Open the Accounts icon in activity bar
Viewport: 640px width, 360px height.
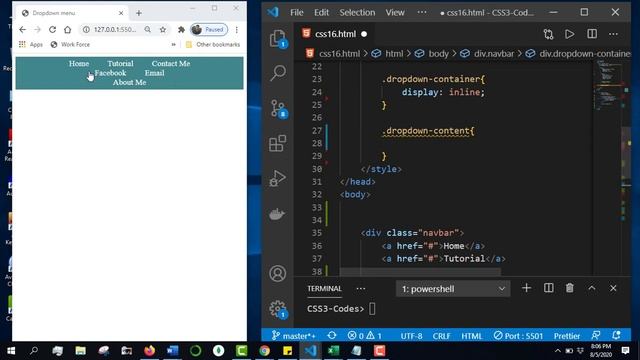click(x=278, y=273)
